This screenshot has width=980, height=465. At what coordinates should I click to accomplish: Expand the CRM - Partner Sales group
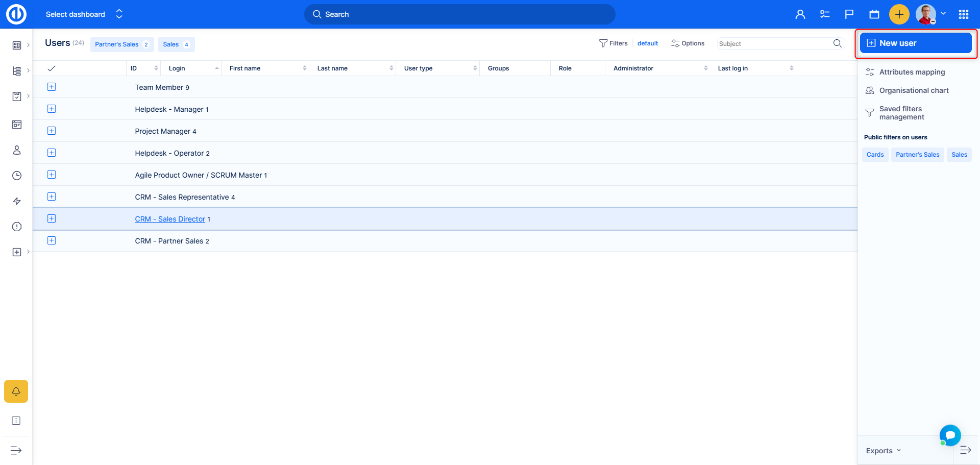(x=52, y=241)
